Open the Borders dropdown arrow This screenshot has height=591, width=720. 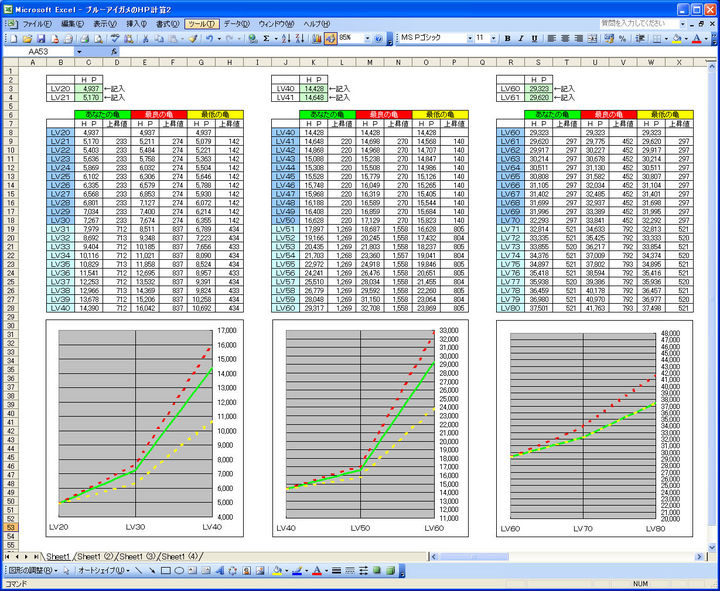[667, 39]
